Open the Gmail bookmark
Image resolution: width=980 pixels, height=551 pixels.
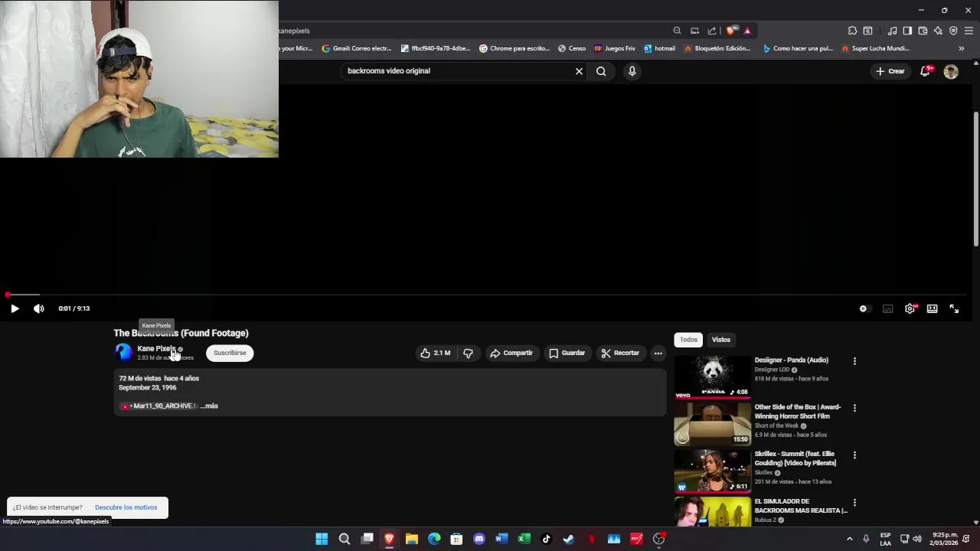tap(357, 48)
